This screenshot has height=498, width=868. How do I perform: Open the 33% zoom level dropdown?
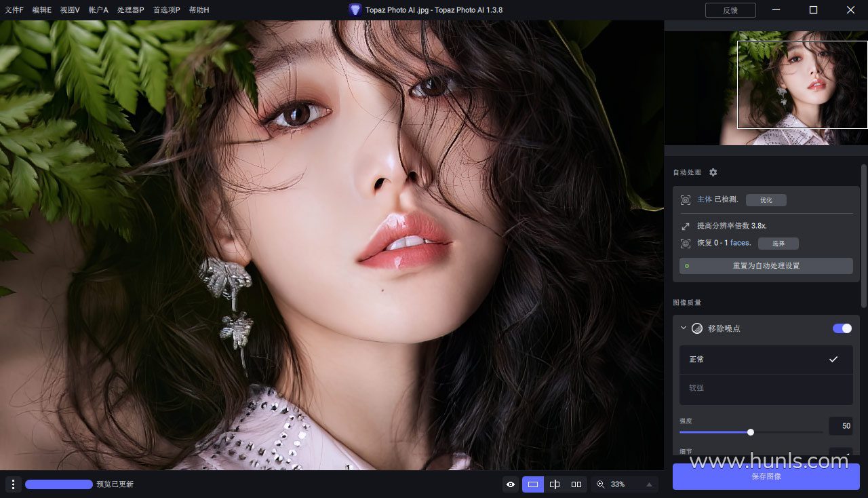[x=649, y=484]
